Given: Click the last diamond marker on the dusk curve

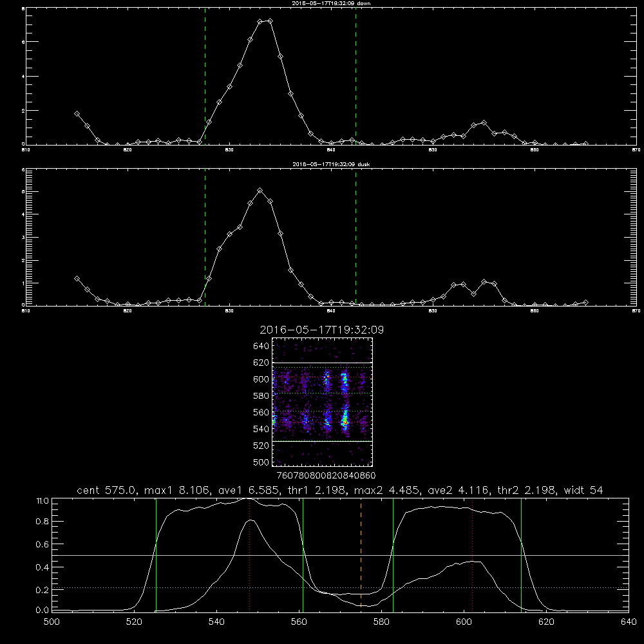Looking at the screenshot, I should click(585, 302).
